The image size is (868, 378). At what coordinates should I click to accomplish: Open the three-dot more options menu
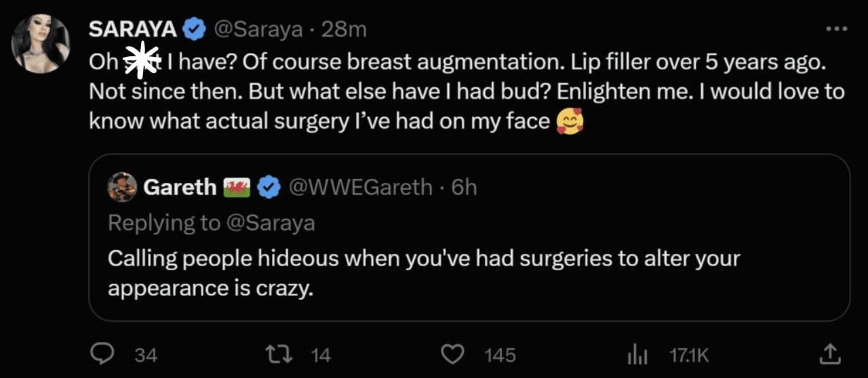(836, 29)
